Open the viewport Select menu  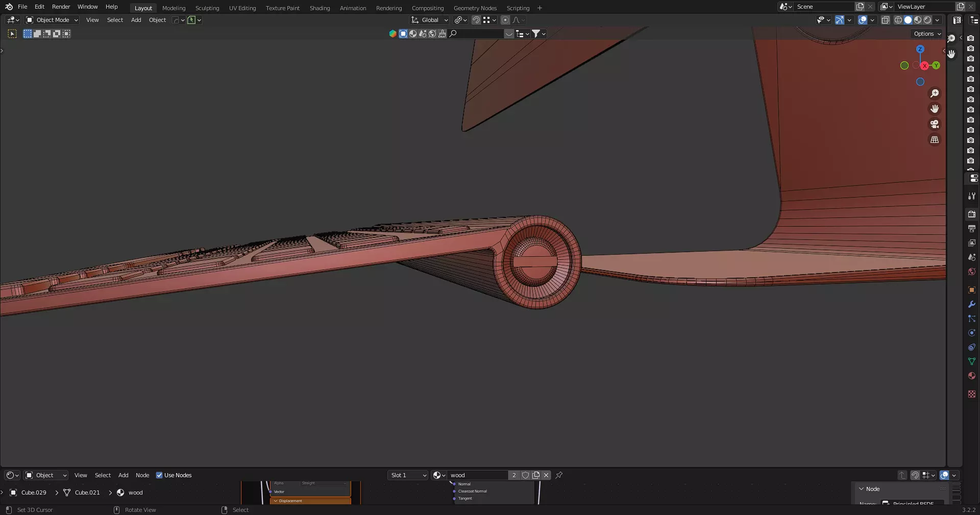click(x=115, y=20)
